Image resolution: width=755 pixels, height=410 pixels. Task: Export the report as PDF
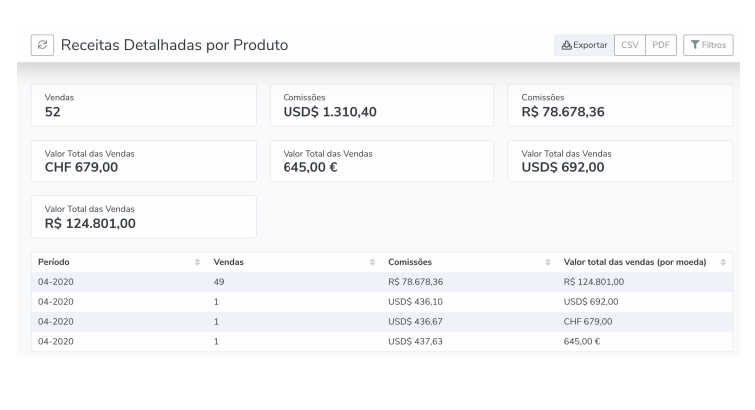tap(661, 45)
